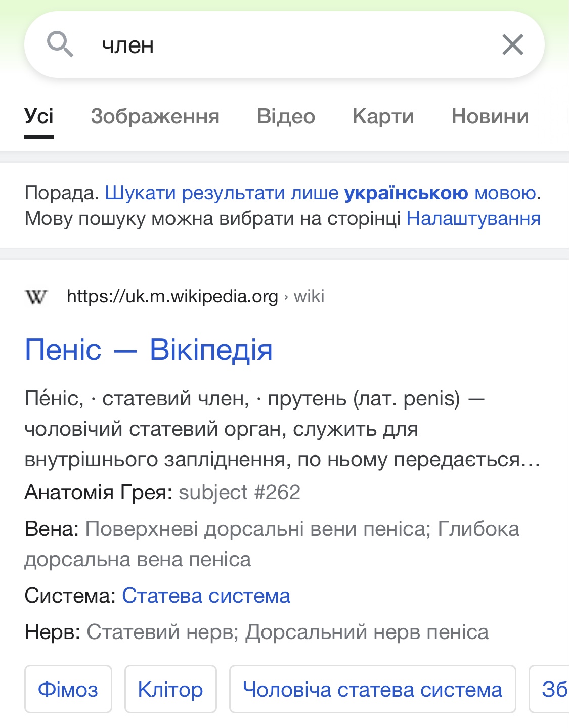Search results only in Ukrainian language link
The width and height of the screenshot is (569, 728).
pos(321,193)
